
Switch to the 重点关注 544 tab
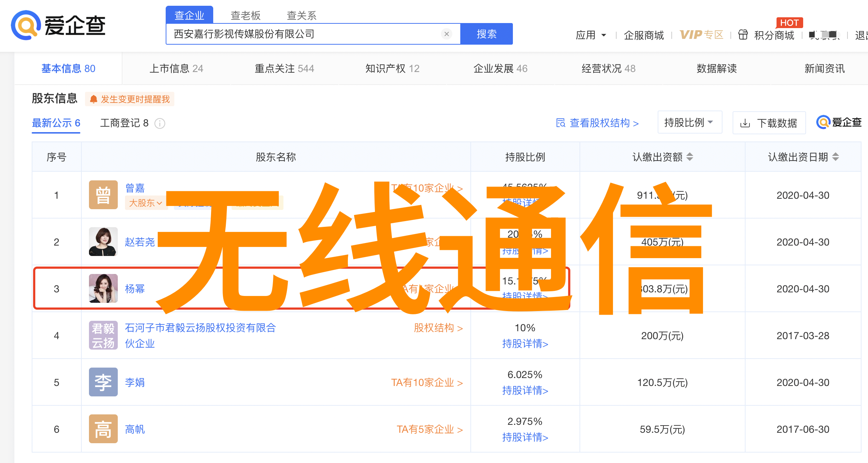[x=285, y=68]
